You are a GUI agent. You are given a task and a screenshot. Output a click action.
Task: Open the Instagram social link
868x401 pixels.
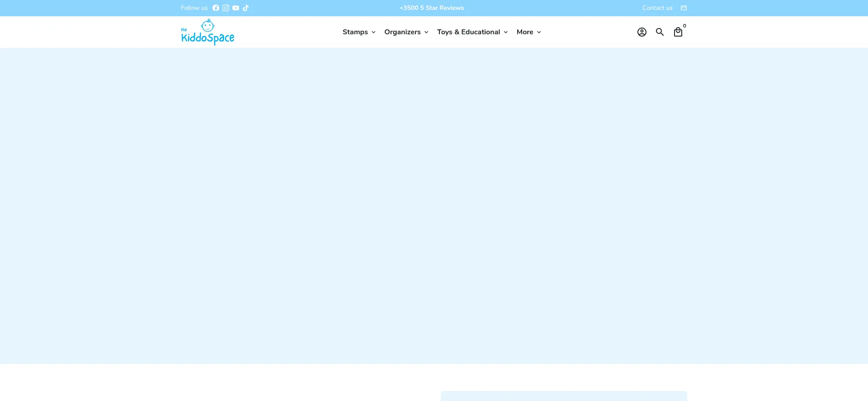point(226,8)
